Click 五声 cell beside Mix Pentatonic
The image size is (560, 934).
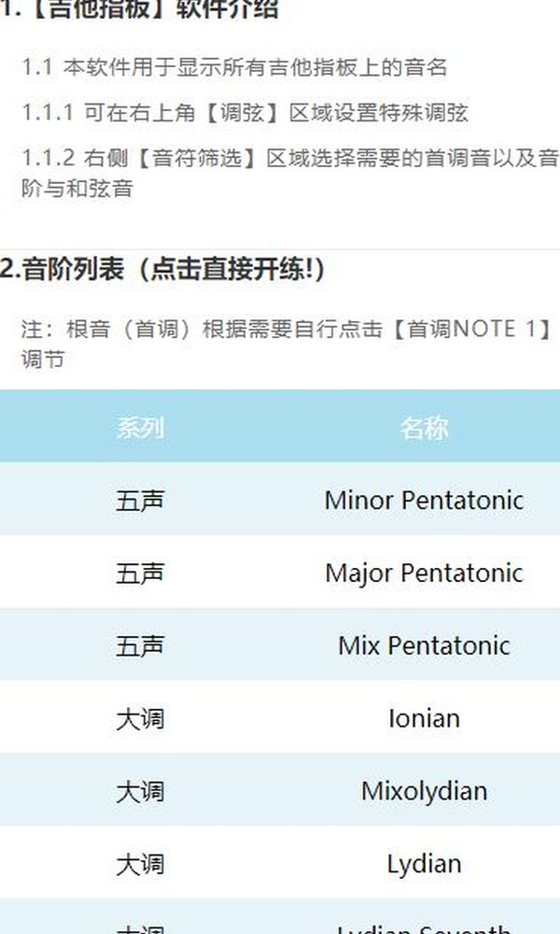click(x=140, y=646)
